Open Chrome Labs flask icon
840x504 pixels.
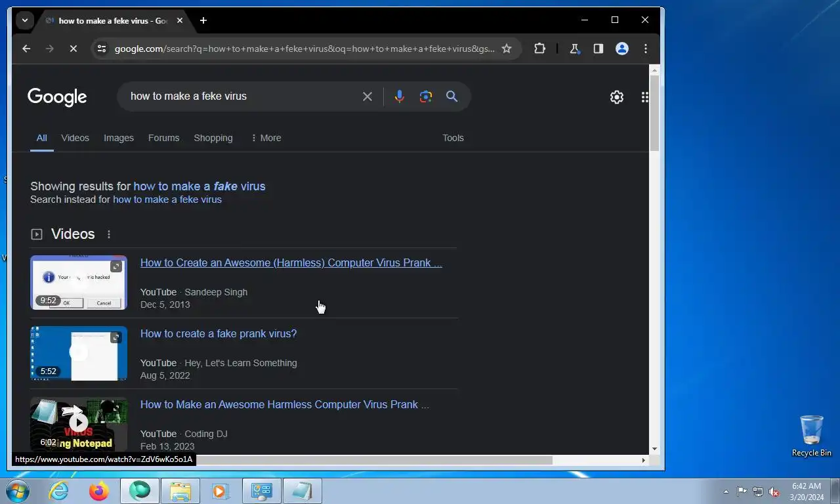(x=575, y=49)
